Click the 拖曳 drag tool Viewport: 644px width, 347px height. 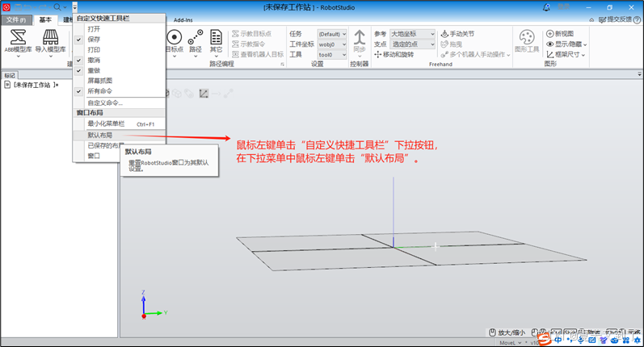[x=452, y=44]
